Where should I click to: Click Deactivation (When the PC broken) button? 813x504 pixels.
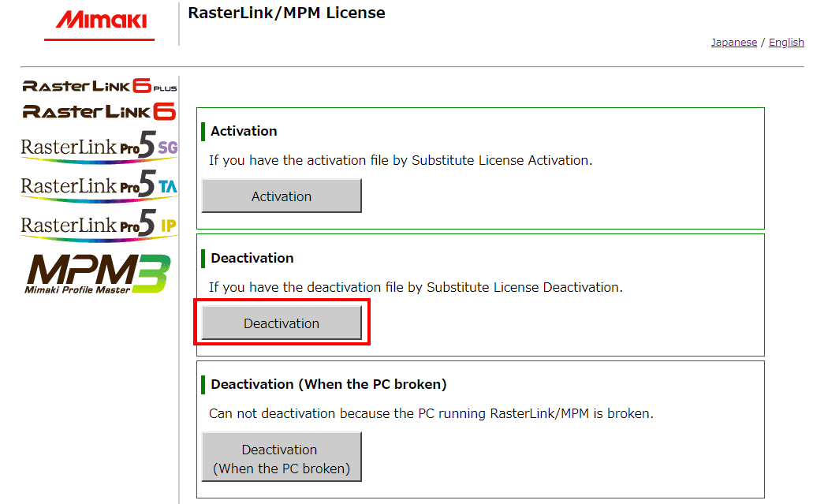(282, 459)
